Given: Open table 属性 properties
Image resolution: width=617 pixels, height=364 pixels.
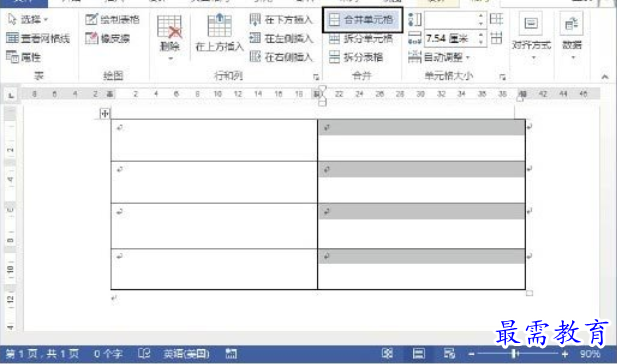Looking at the screenshot, I should pos(24,57).
